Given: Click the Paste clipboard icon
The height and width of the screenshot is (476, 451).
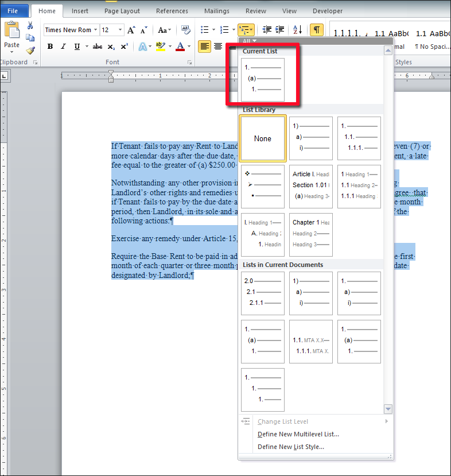Looking at the screenshot, I should [12, 30].
